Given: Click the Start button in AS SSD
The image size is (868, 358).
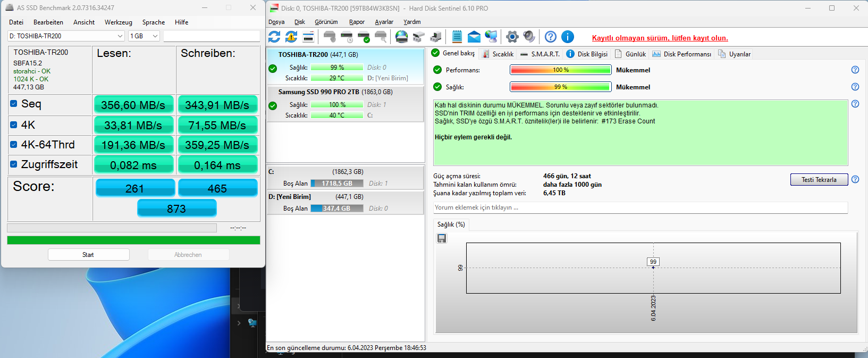Looking at the screenshot, I should pyautogui.click(x=88, y=255).
